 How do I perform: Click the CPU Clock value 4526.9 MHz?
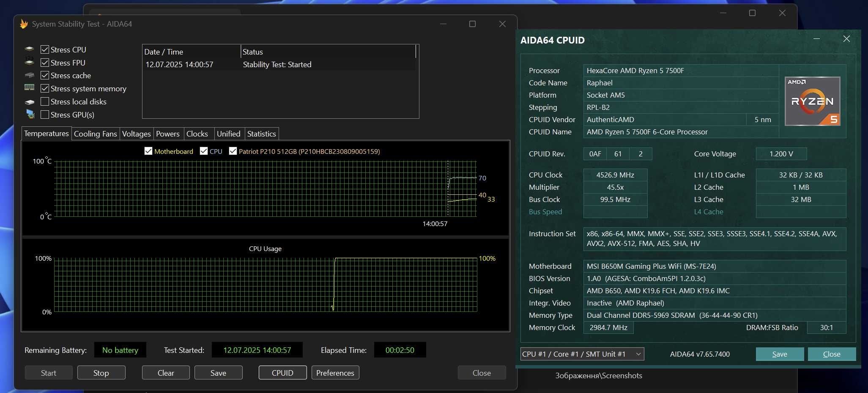click(x=616, y=175)
